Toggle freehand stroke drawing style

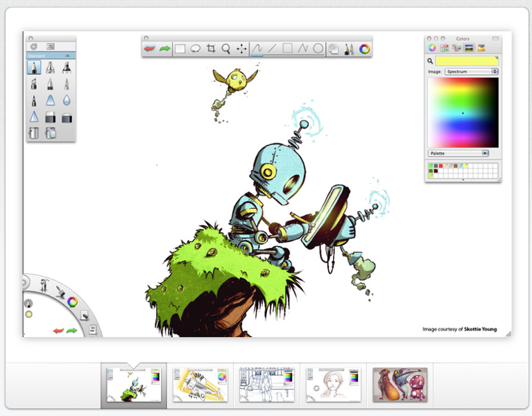pos(257,49)
